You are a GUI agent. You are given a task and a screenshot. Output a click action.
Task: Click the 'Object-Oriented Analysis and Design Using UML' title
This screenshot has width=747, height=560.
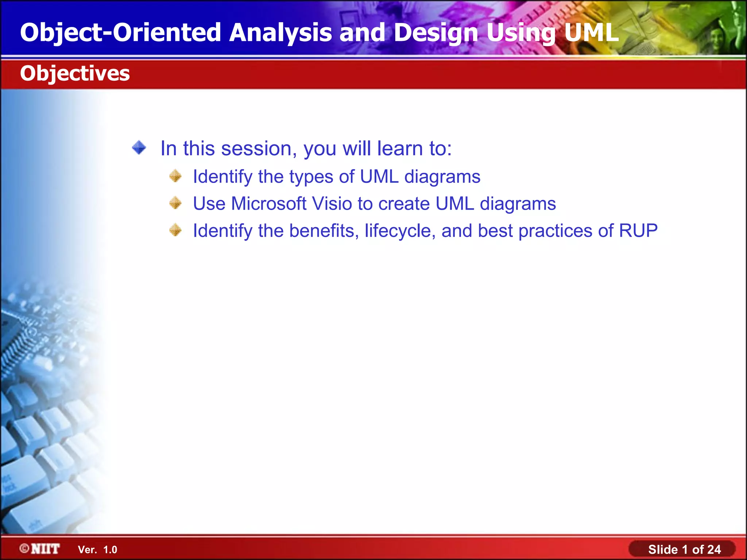tap(319, 32)
